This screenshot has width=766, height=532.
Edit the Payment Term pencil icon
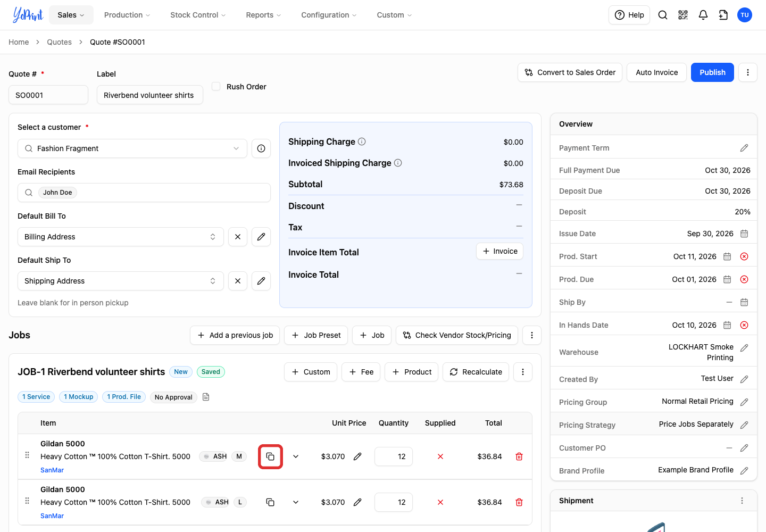pos(744,148)
